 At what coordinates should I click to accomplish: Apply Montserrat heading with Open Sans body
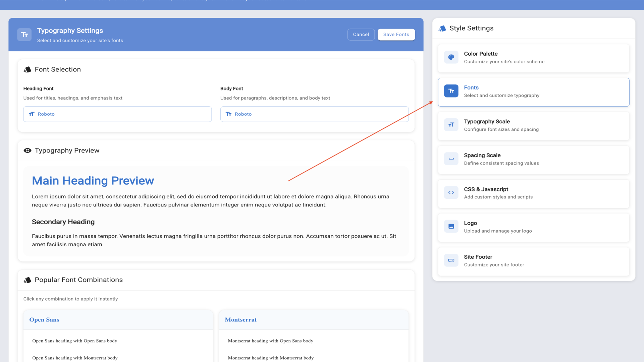click(270, 341)
